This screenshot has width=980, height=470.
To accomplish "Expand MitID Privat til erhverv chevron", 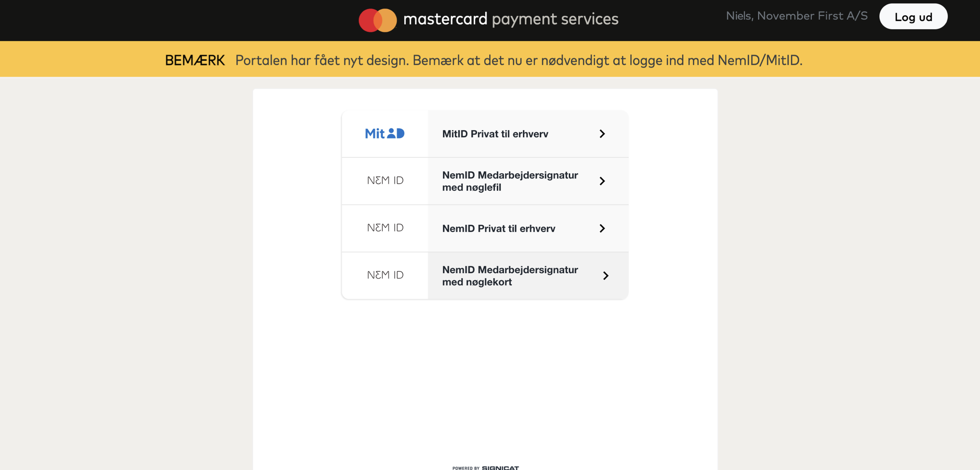I will [602, 134].
